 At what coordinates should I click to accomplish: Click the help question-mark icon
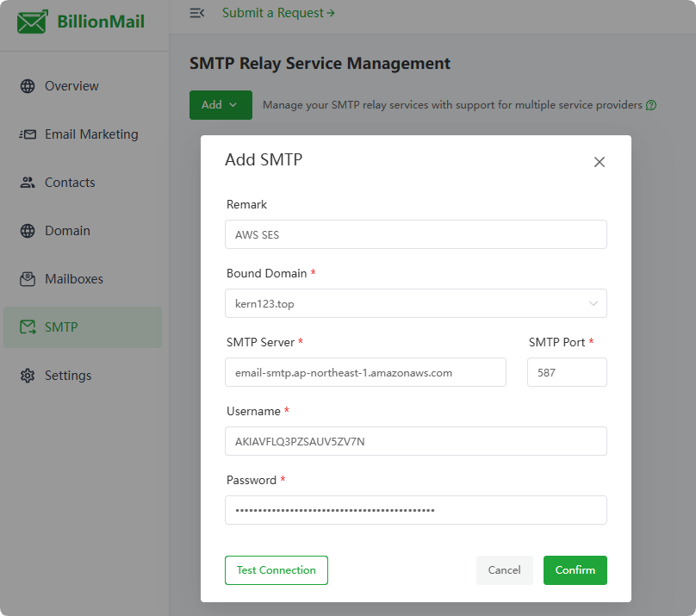click(x=650, y=105)
